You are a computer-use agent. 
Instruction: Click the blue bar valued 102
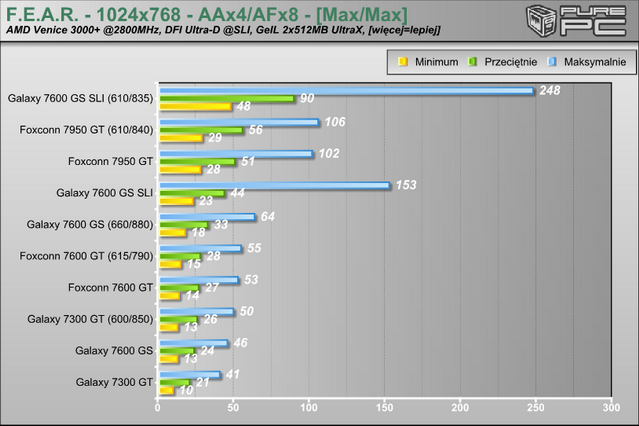236,154
